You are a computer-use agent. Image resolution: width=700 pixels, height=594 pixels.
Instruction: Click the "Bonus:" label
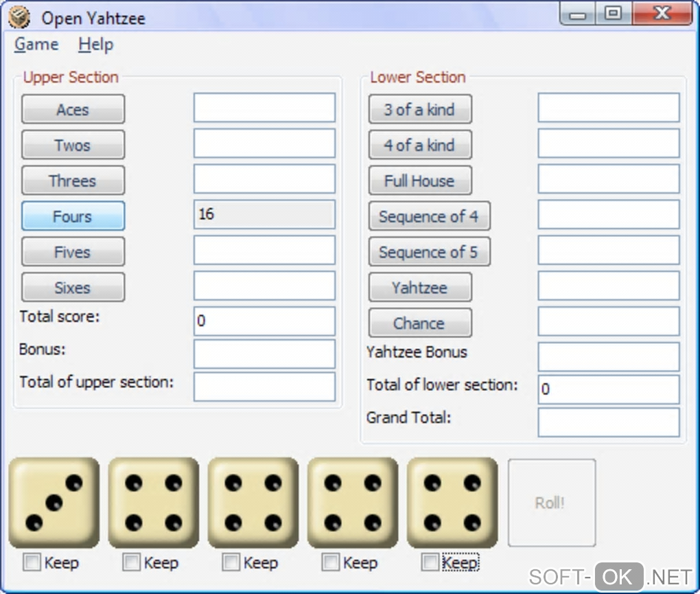point(43,350)
